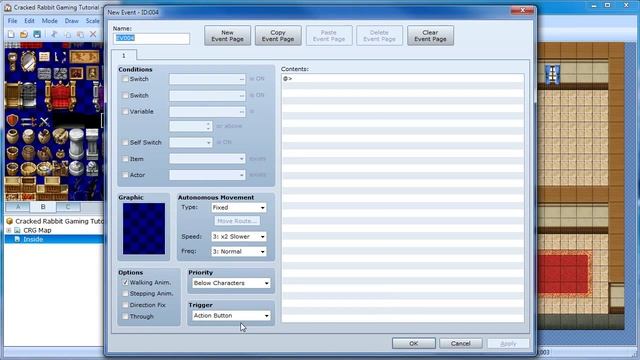Click the red Delete X toolbar icon
Image resolution: width=640 pixels, height=360 pixels.
coord(93,34)
